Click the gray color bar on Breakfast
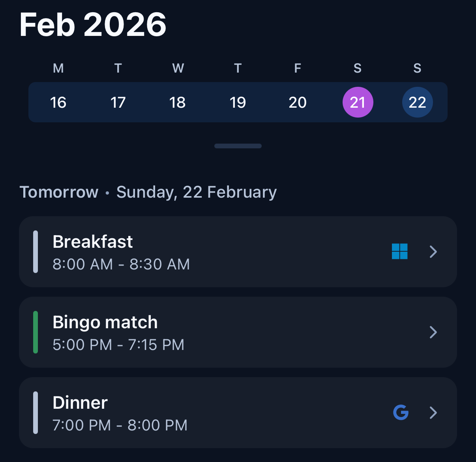The image size is (476, 462). coord(36,252)
